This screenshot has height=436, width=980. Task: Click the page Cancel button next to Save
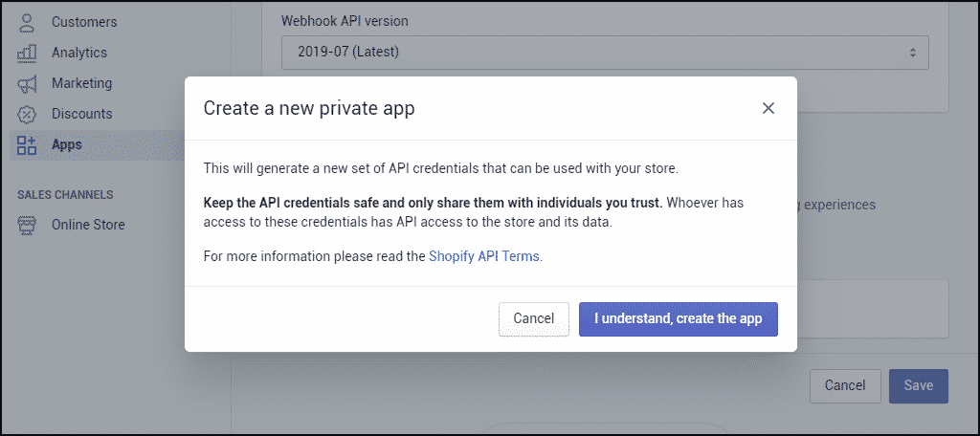click(845, 385)
